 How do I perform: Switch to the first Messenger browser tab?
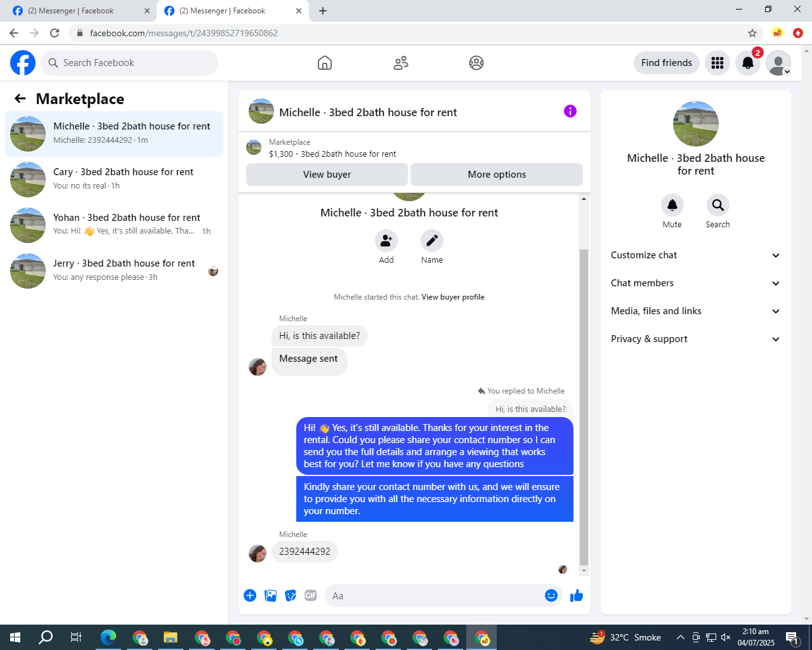click(81, 11)
